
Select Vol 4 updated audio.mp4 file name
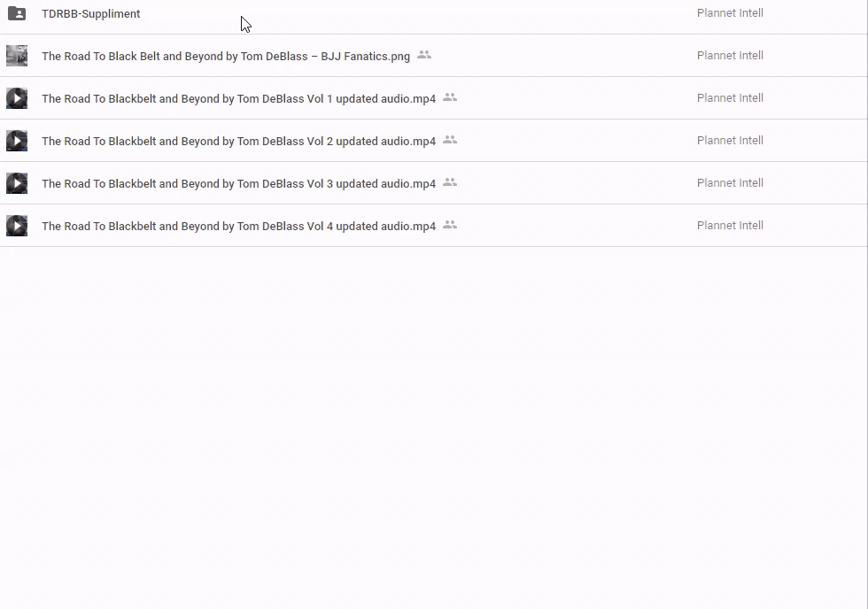click(x=238, y=227)
